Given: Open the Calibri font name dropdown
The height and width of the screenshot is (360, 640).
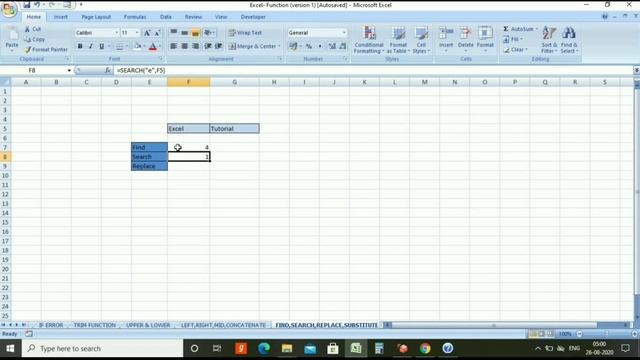Looking at the screenshot, I should pyautogui.click(x=117, y=33).
